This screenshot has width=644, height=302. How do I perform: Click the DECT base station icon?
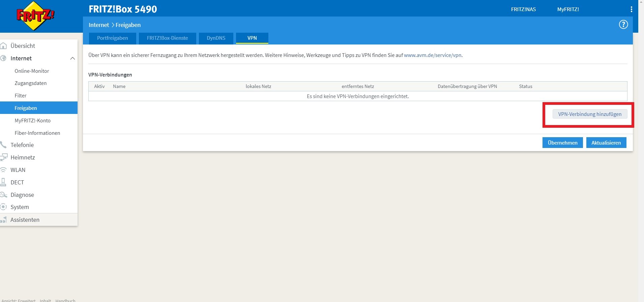[3, 182]
